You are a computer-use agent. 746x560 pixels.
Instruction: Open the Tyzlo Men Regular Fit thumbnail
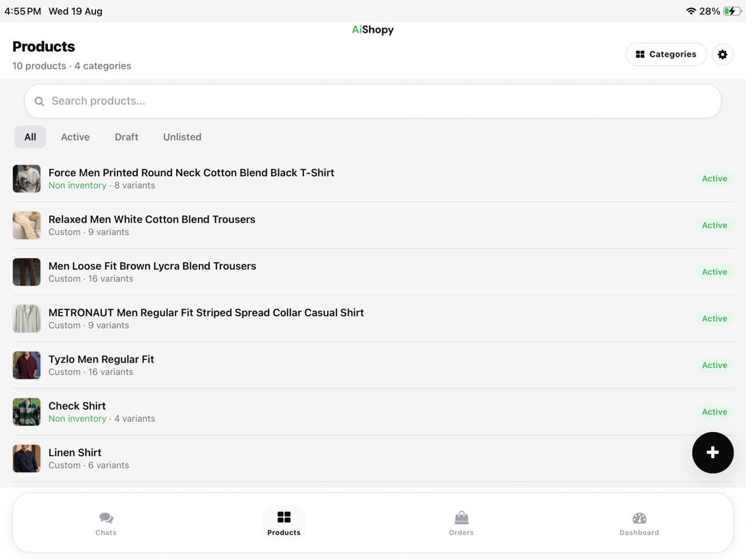coord(27,365)
